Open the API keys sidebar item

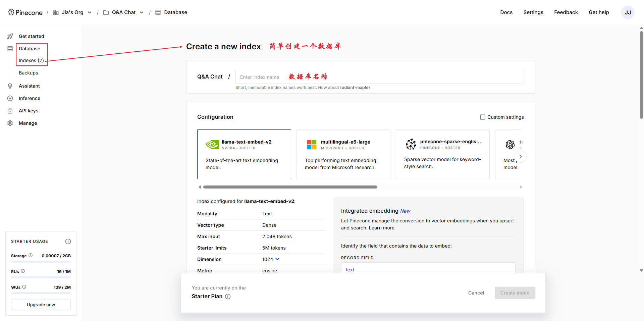(x=29, y=111)
